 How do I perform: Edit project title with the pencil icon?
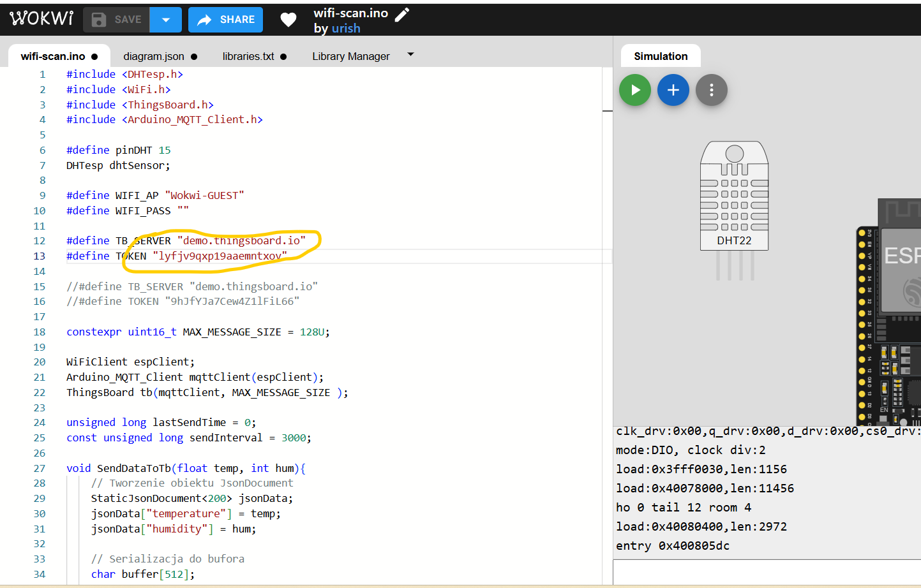(402, 14)
